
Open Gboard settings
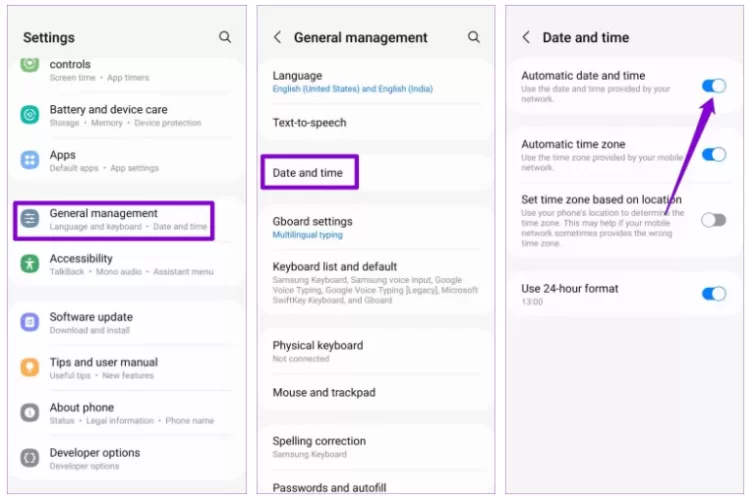pos(313,227)
